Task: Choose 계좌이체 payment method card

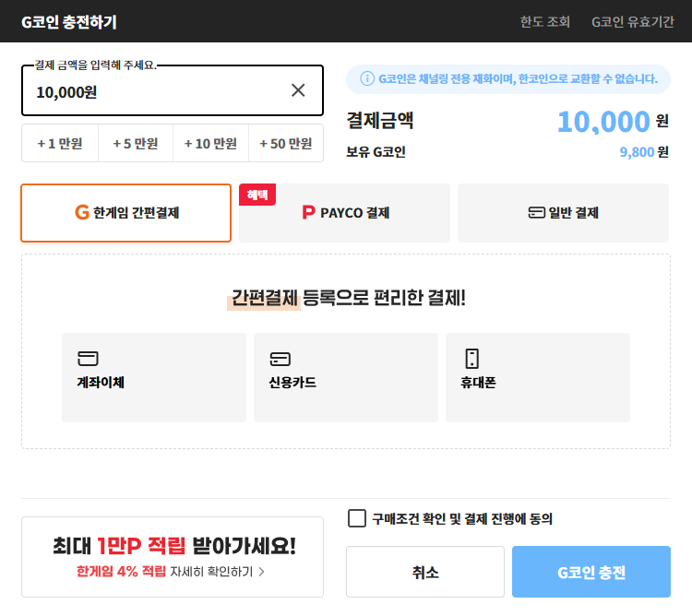Action: [154, 377]
